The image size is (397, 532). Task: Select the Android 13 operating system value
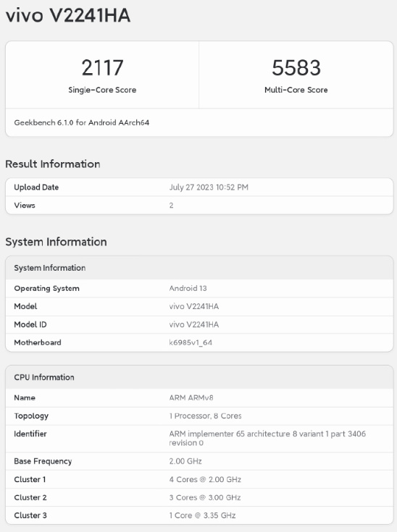point(188,288)
